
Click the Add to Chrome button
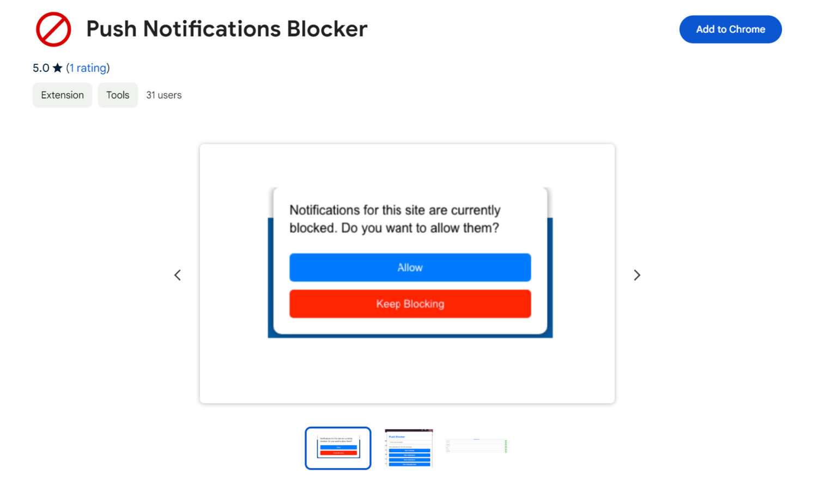pyautogui.click(x=730, y=29)
